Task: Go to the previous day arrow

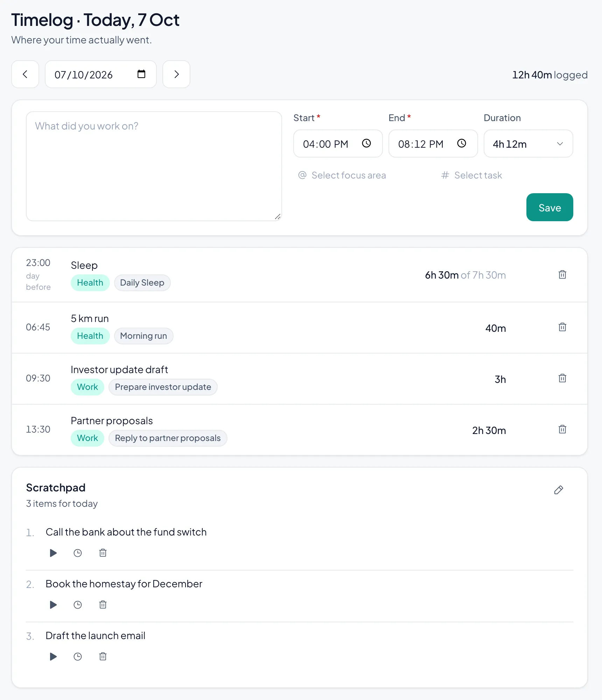Action: (25, 74)
